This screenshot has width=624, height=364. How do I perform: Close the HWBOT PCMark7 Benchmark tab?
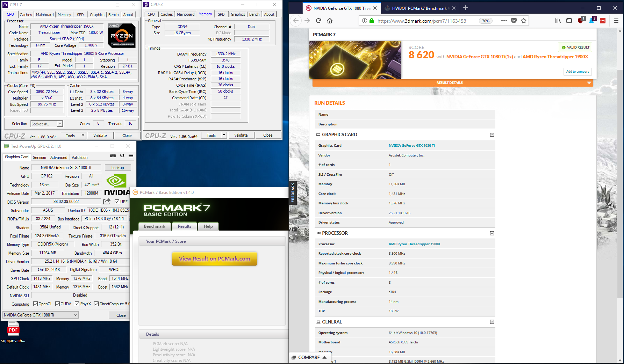454,8
